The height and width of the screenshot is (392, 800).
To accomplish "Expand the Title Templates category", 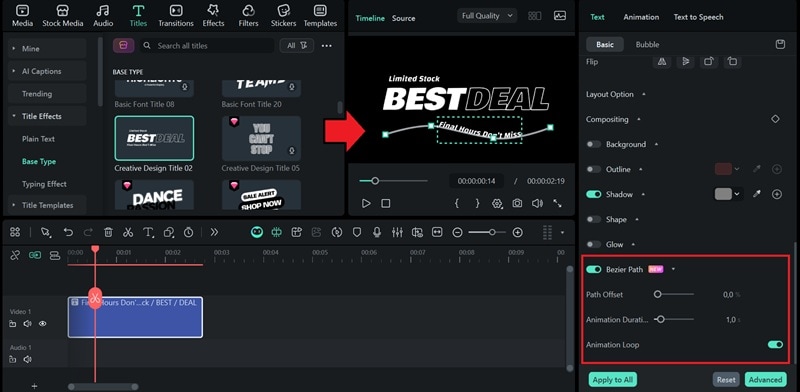I will 47,205.
